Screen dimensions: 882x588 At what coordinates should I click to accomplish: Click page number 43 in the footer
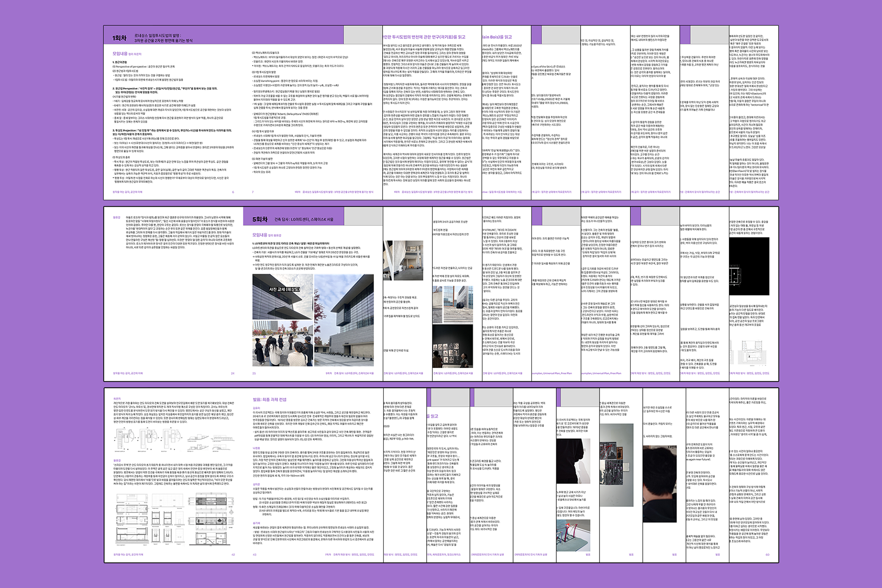pos(254,554)
